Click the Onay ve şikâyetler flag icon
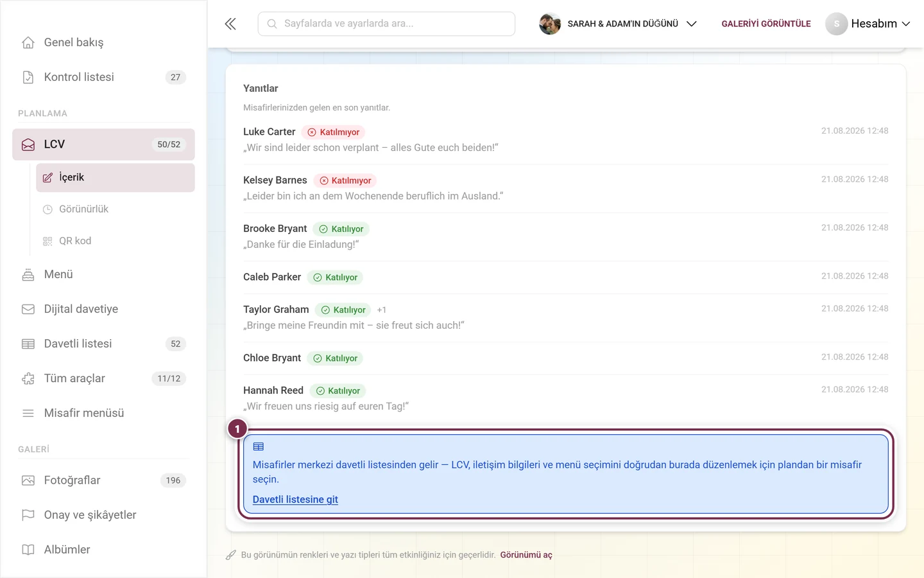Screen dimensions: 924x578 pos(28,515)
